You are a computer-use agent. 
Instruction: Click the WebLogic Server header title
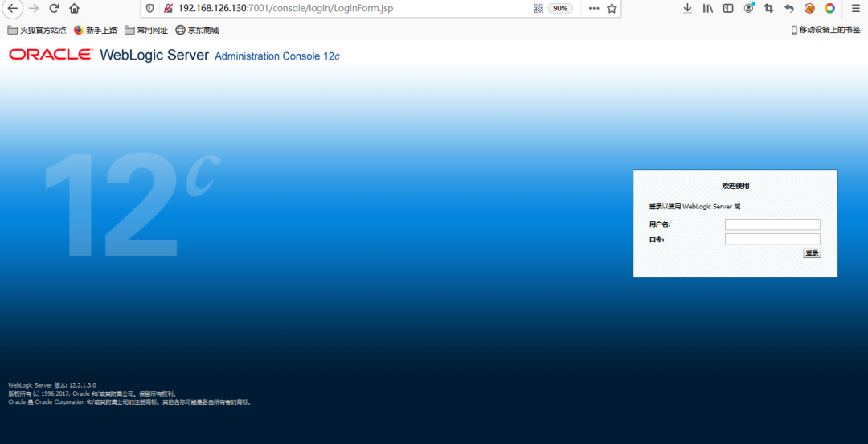pyautogui.click(x=154, y=55)
